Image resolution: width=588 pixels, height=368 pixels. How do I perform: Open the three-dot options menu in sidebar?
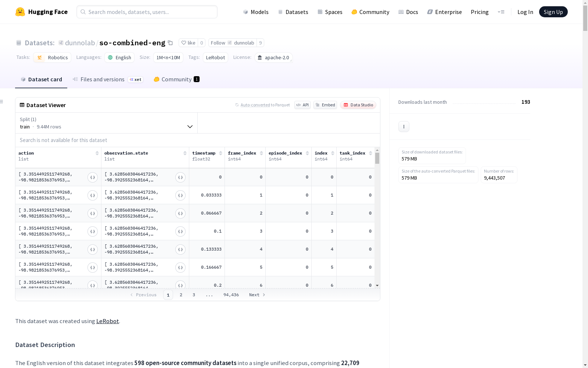404,127
